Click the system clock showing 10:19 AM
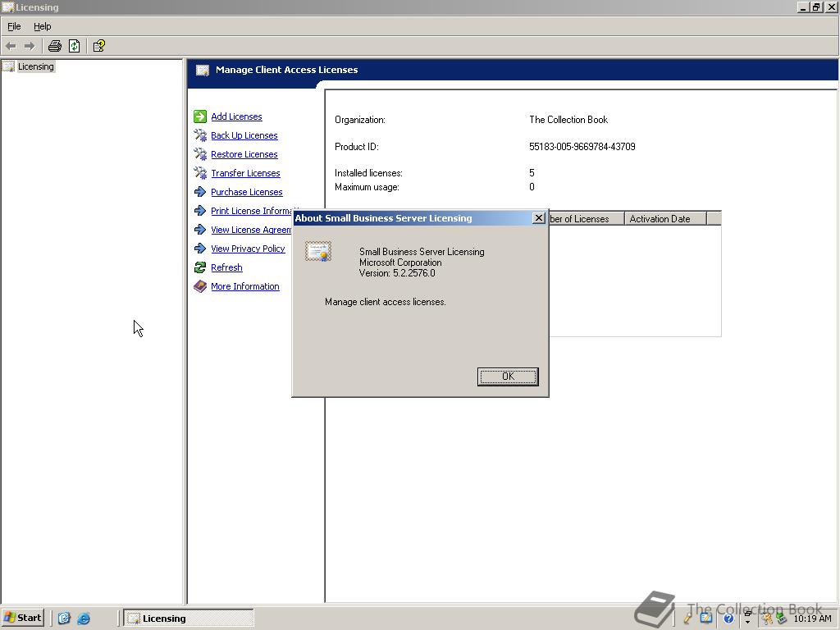 [x=812, y=619]
